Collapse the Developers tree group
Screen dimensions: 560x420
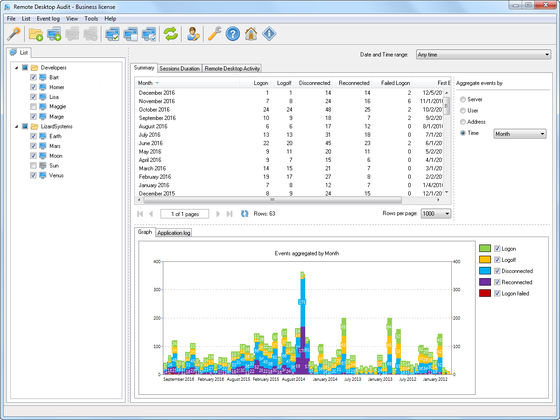16,68
